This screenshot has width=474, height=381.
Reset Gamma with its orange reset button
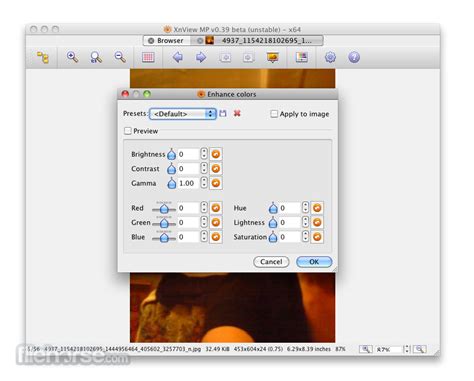(216, 183)
